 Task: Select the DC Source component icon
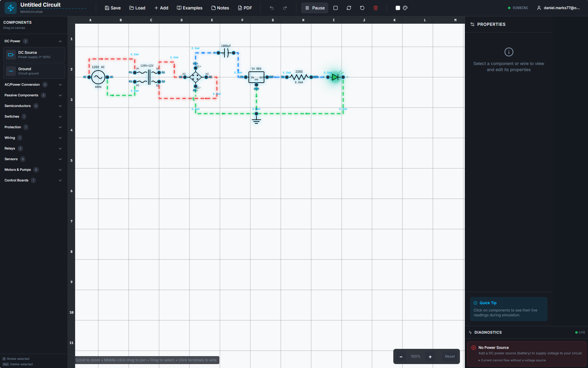tap(11, 55)
